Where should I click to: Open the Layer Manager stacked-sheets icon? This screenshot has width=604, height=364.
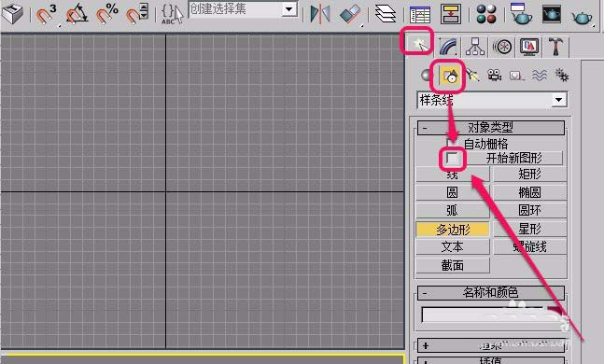[x=386, y=13]
